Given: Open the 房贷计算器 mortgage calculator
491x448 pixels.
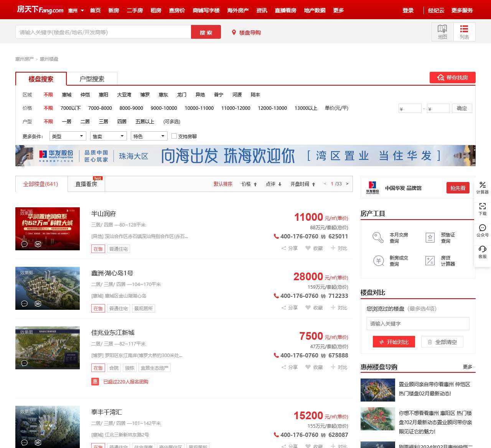Looking at the screenshot, I should pyautogui.click(x=430, y=261).
